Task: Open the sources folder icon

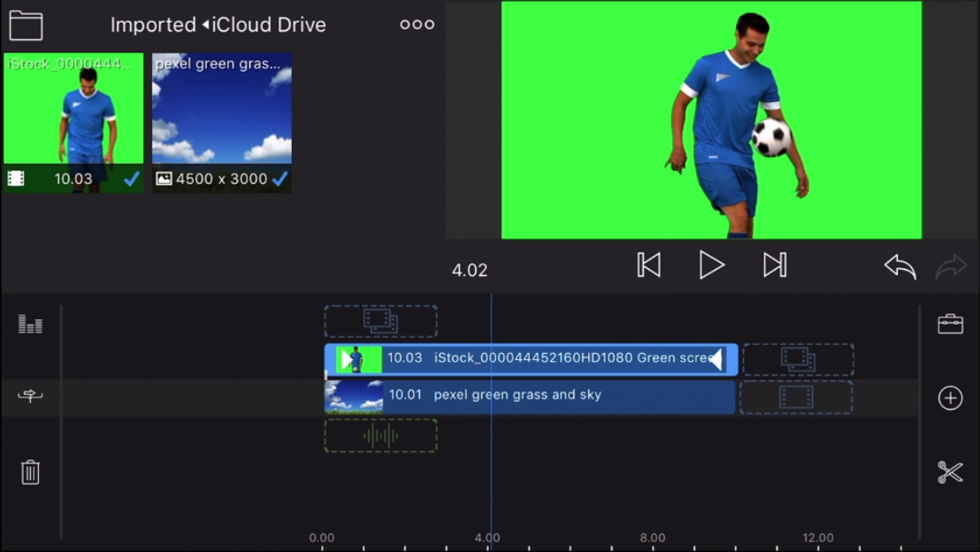Action: tap(26, 25)
